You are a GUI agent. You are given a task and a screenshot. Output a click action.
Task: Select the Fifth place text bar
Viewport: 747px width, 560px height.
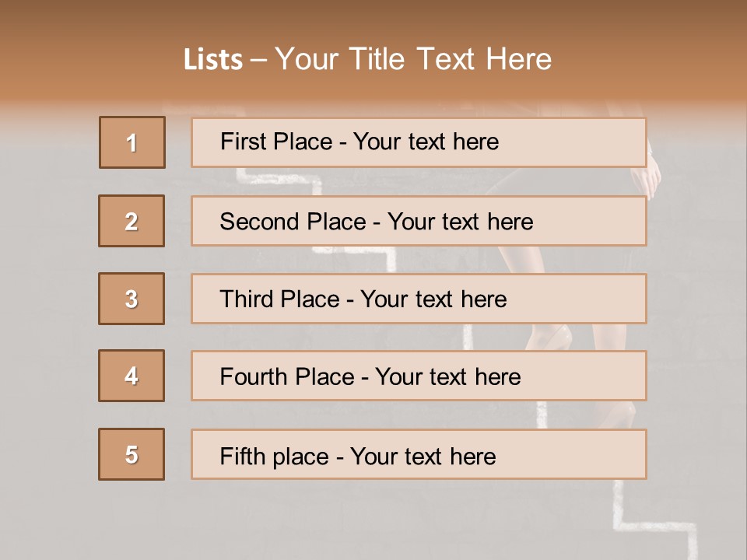coord(419,454)
